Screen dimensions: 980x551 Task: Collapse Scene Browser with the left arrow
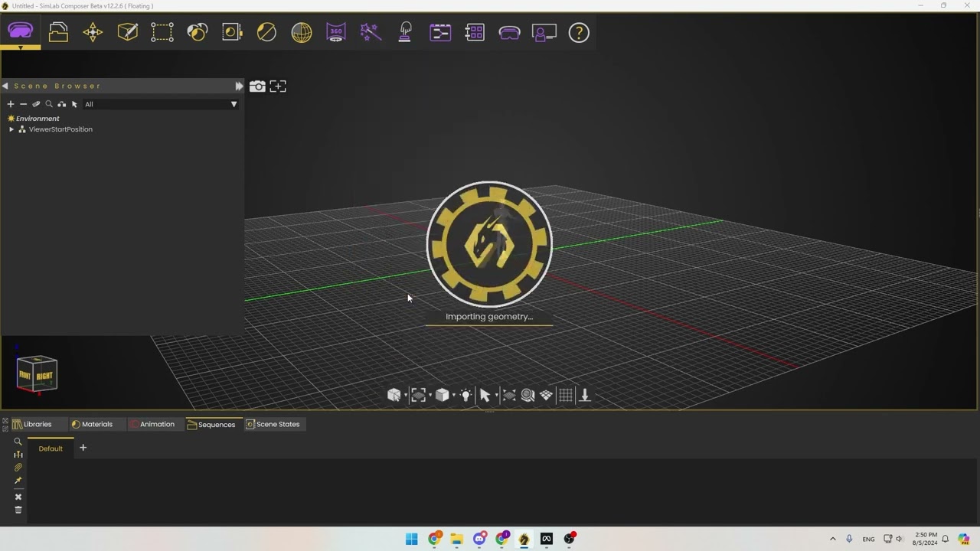tap(5, 86)
